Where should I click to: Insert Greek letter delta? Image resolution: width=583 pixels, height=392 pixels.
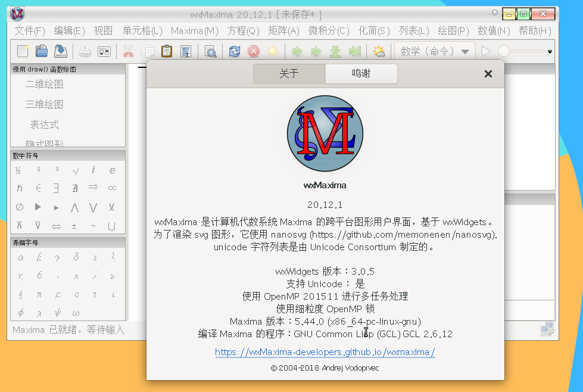tap(76, 257)
